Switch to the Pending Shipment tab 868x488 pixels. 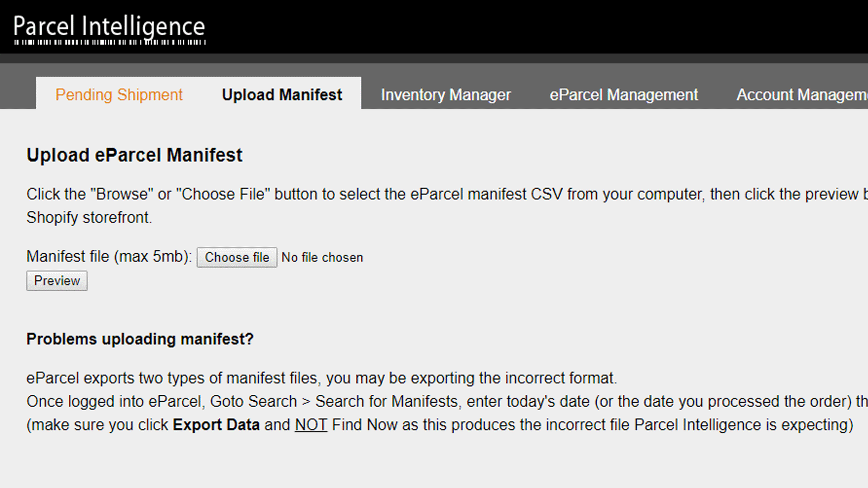pyautogui.click(x=118, y=94)
